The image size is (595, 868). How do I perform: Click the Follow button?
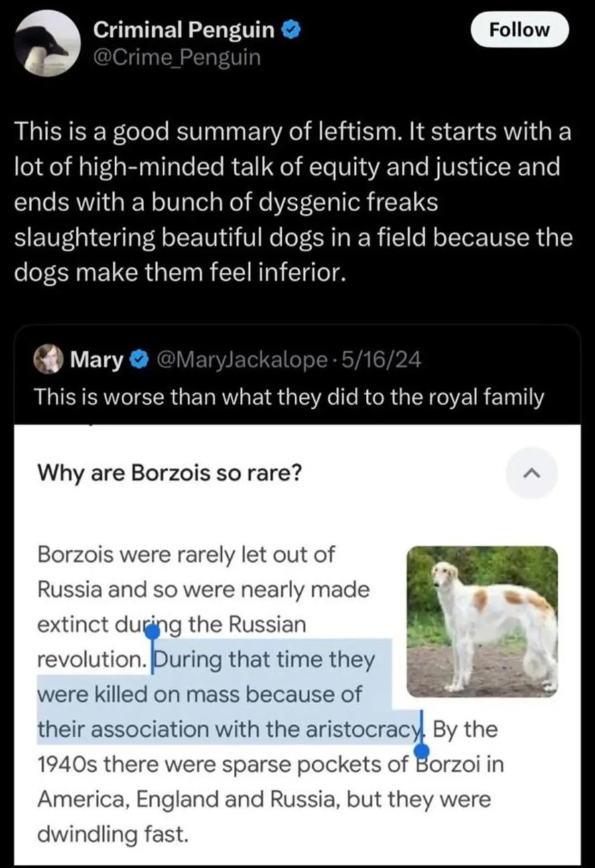519,29
